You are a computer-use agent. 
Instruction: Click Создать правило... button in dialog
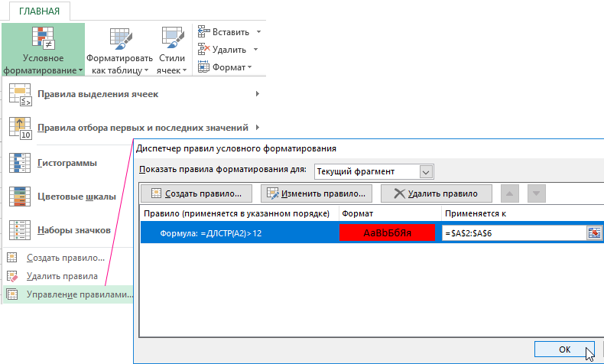(196, 193)
